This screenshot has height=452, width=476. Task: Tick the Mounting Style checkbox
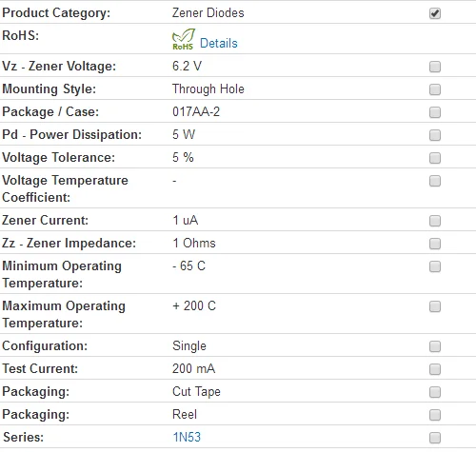435,89
